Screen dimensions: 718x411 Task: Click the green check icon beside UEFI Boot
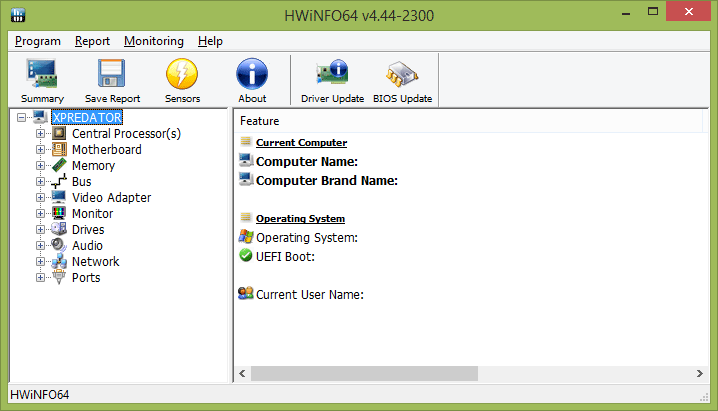click(246, 255)
